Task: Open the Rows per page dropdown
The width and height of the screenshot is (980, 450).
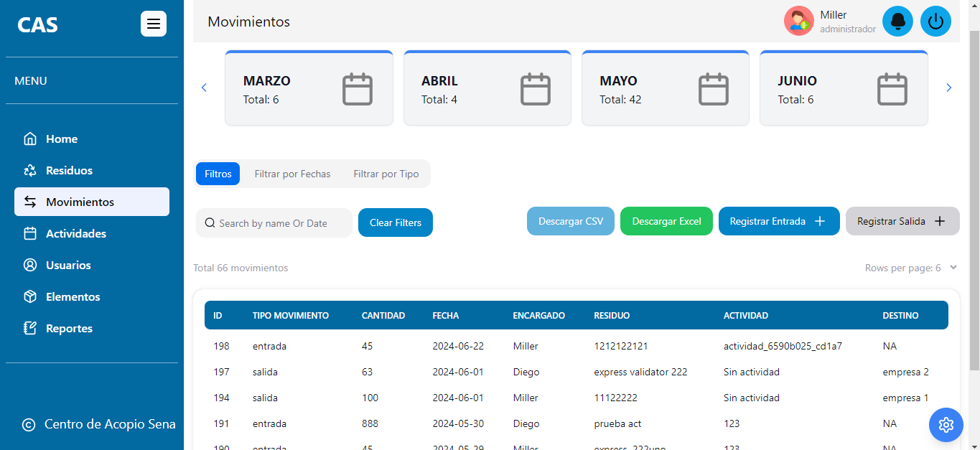Action: 911,267
